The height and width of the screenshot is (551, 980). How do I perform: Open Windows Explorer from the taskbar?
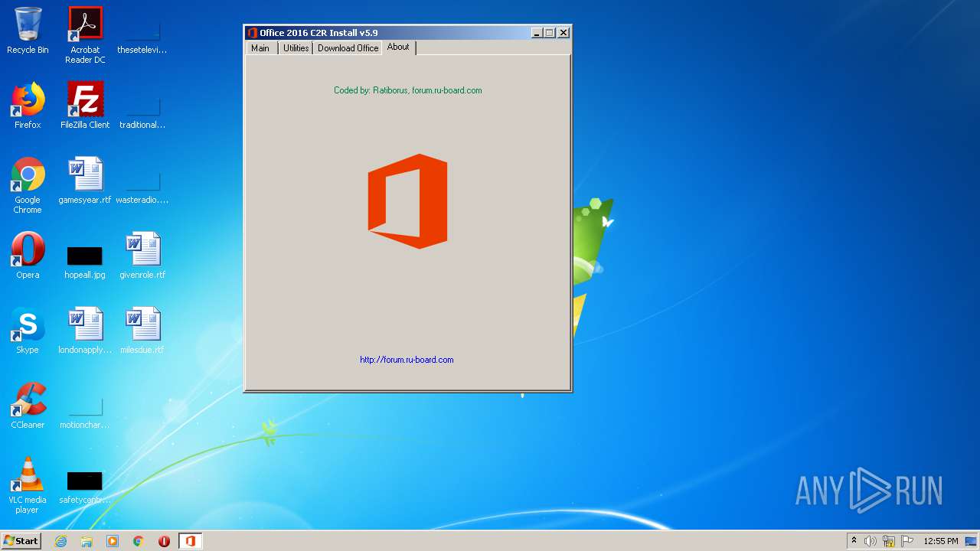pos(87,541)
